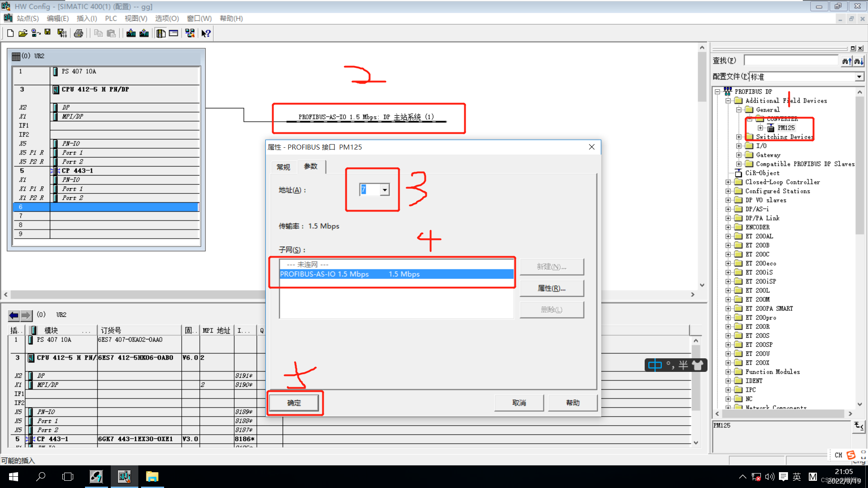
Task: Collapse the Additional Field Devices node
Action: point(728,101)
